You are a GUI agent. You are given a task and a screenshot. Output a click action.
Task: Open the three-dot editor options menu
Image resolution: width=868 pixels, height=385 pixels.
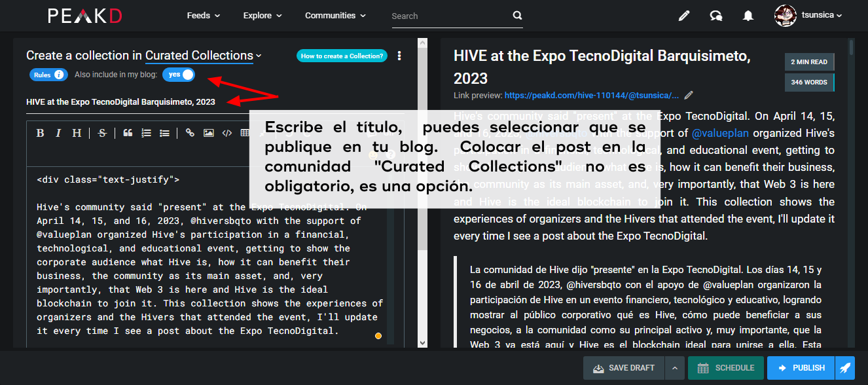[400, 56]
